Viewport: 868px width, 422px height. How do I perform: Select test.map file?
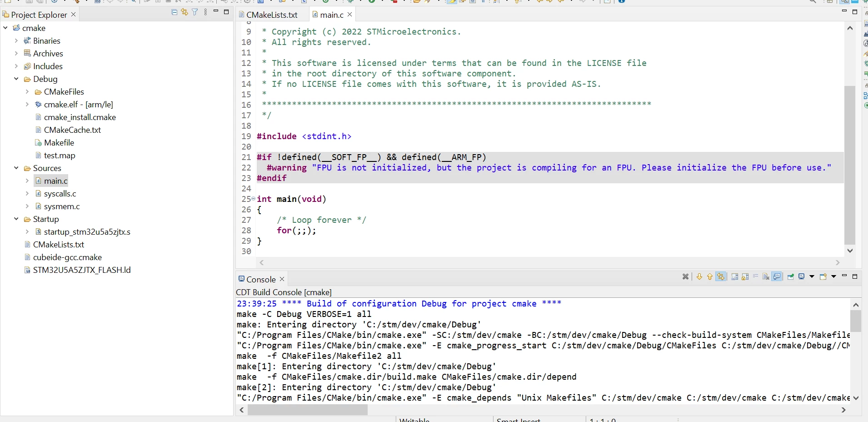(60, 155)
